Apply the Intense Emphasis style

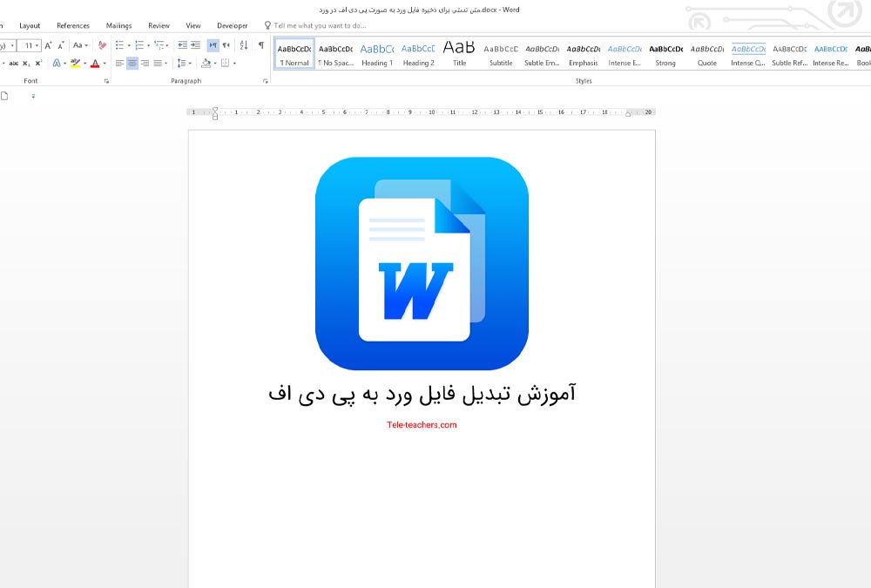[625, 54]
